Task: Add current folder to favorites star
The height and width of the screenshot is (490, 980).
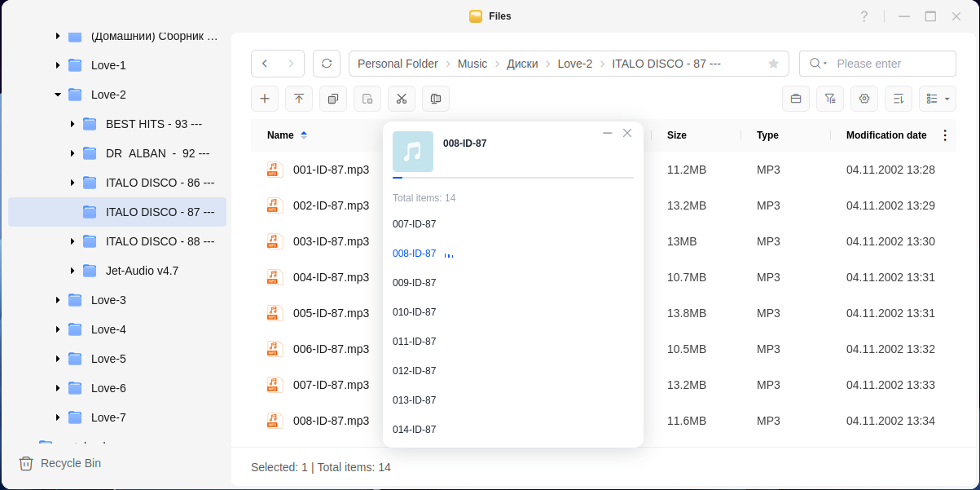Action: pos(773,64)
